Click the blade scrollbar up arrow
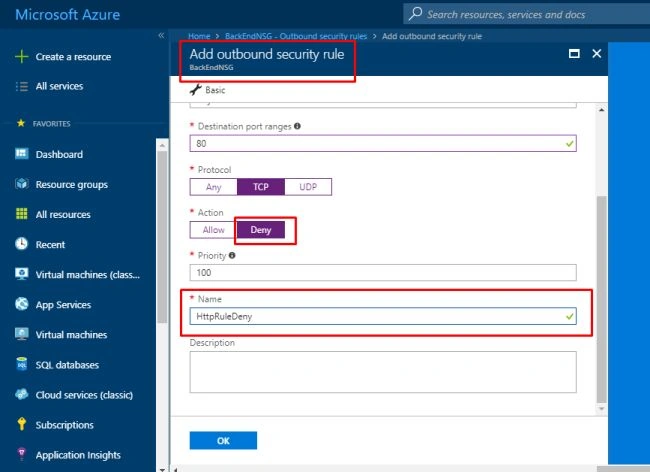650x472 pixels. pyautogui.click(x=601, y=110)
